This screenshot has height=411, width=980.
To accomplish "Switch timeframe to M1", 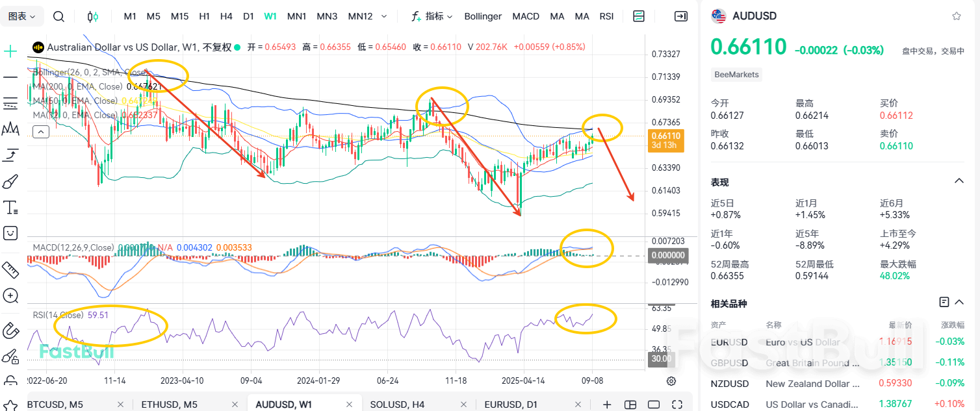I will click(x=130, y=16).
